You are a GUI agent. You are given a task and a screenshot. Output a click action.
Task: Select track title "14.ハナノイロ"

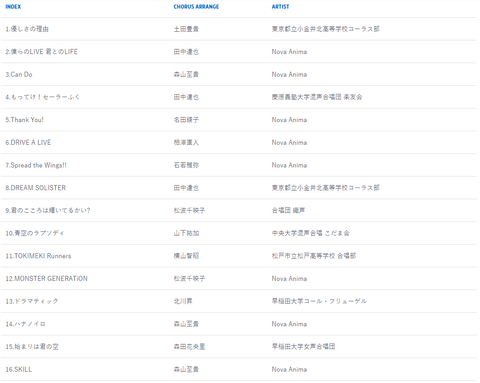point(26,324)
